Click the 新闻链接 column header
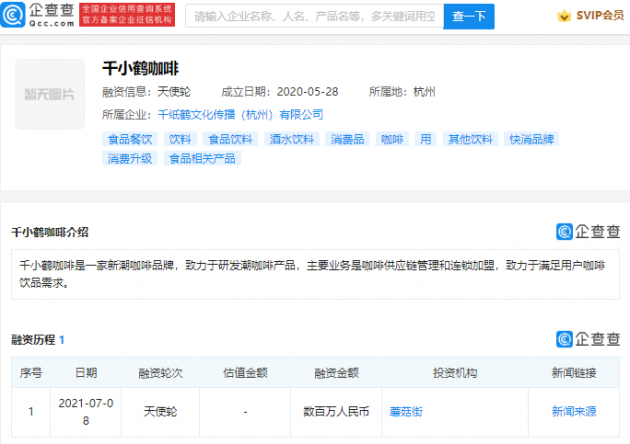 coord(574,373)
